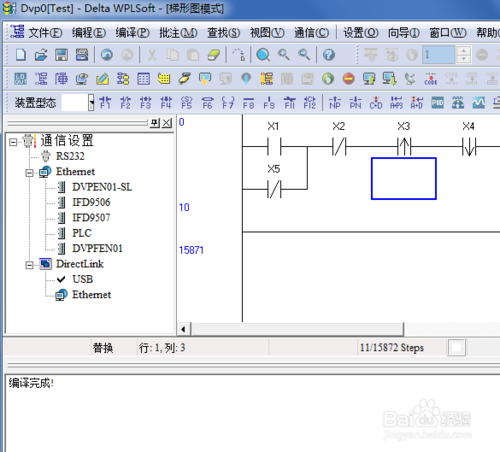The height and width of the screenshot is (452, 500).
Task: Collapse the Ethernet tree node
Action: click(29, 173)
